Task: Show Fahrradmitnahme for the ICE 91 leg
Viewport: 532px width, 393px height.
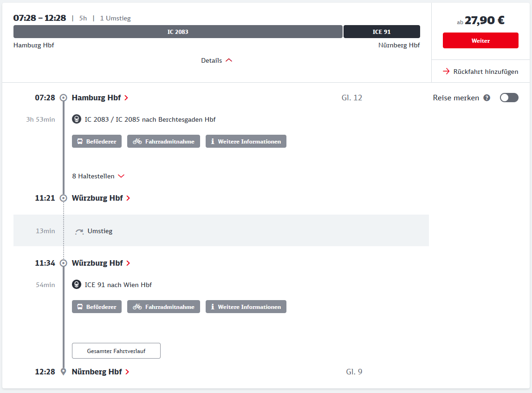Action: [x=163, y=307]
